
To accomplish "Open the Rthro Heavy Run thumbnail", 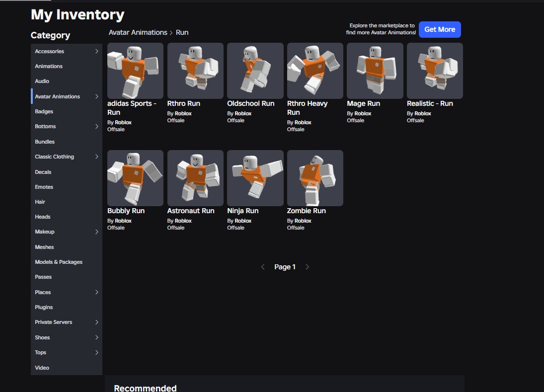I will pos(315,71).
